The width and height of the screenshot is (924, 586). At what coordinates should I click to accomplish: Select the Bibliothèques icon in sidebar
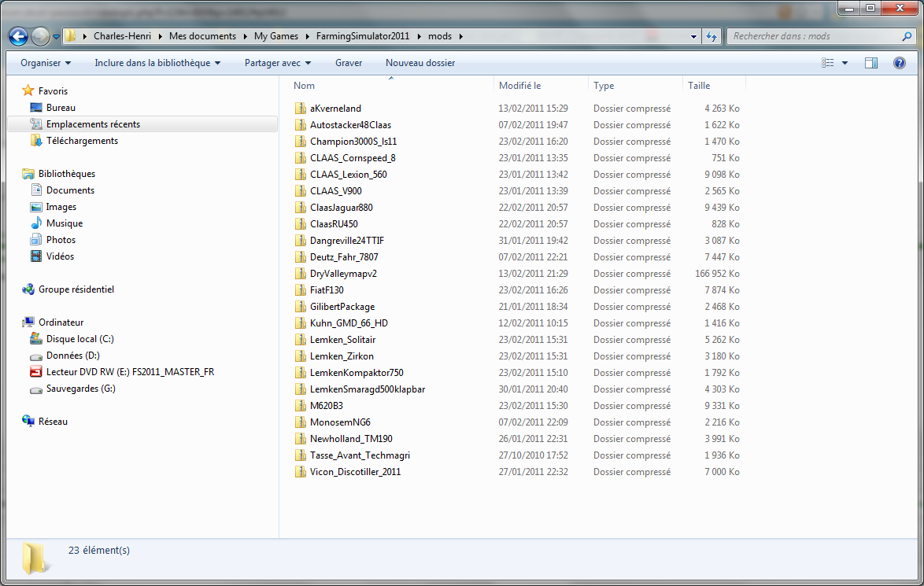point(28,174)
